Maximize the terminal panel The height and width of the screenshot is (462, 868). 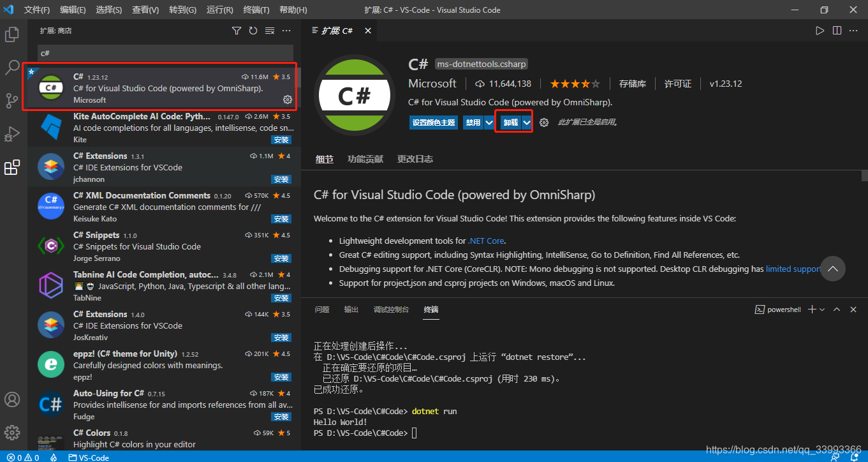click(x=837, y=309)
